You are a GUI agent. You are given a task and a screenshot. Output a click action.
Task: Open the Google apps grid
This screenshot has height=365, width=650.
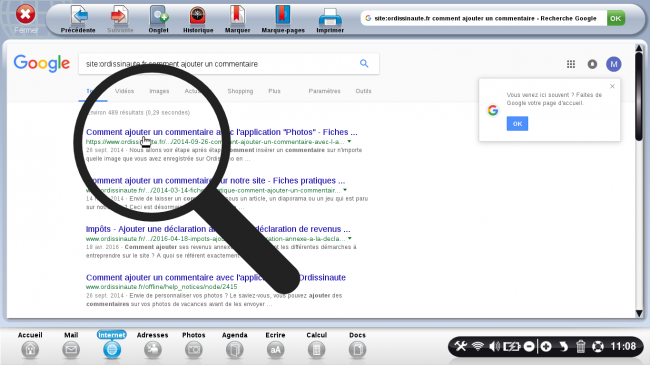tap(571, 64)
